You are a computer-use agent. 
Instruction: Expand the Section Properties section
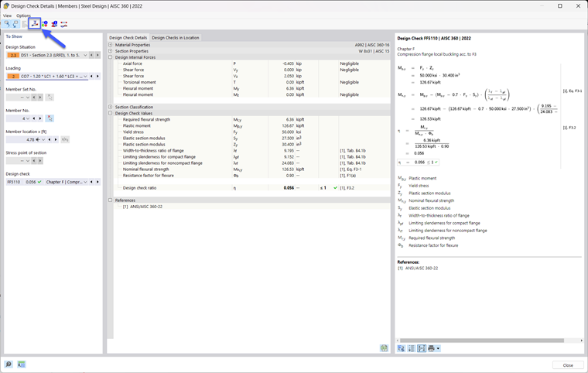110,51
